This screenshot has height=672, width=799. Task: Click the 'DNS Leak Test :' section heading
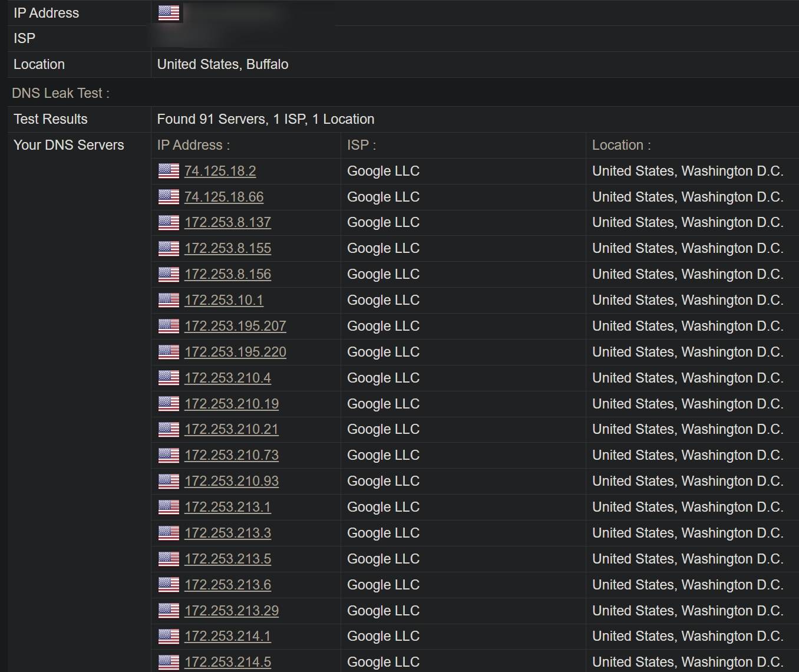tap(61, 93)
